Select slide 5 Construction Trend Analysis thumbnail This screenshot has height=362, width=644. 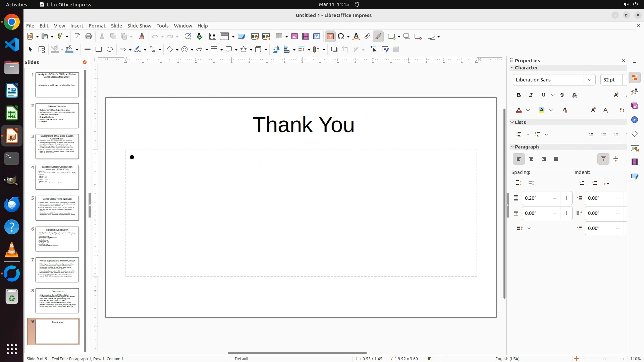point(57,208)
